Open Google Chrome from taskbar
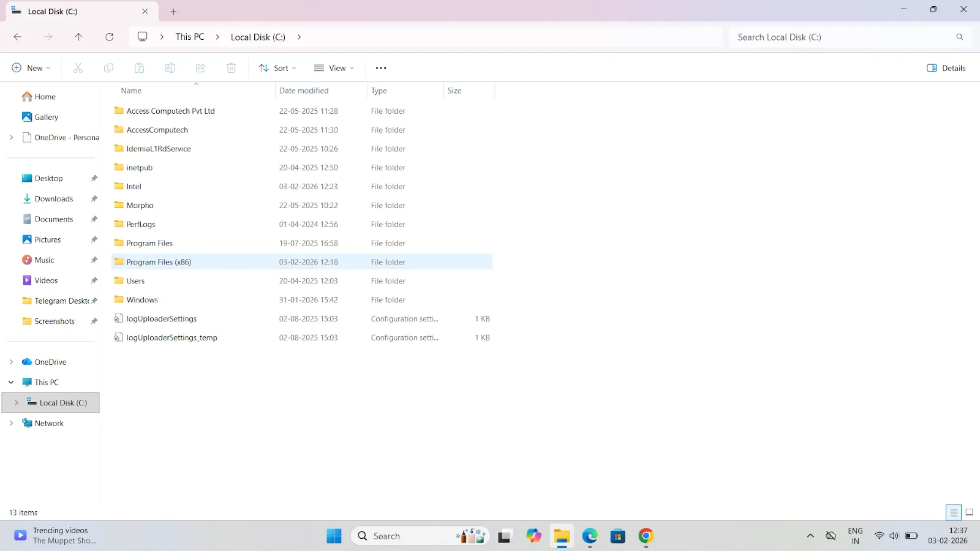Viewport: 980px width, 551px height. pyautogui.click(x=646, y=536)
